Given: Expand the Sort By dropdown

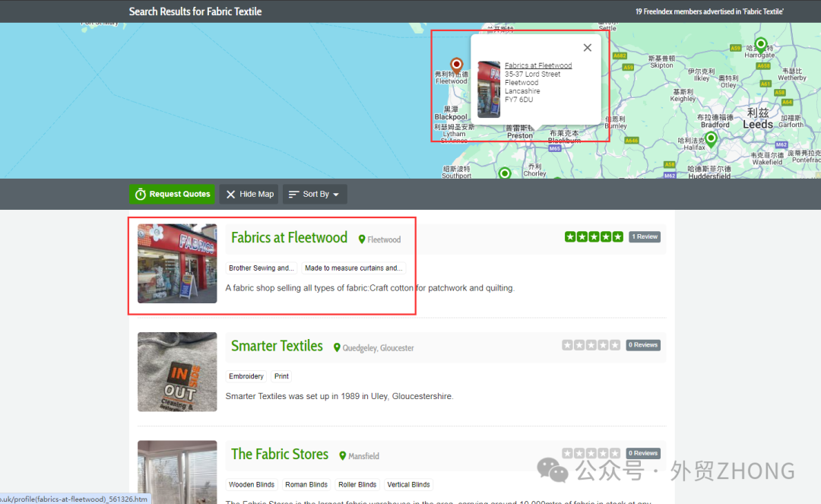Looking at the screenshot, I should pos(315,195).
